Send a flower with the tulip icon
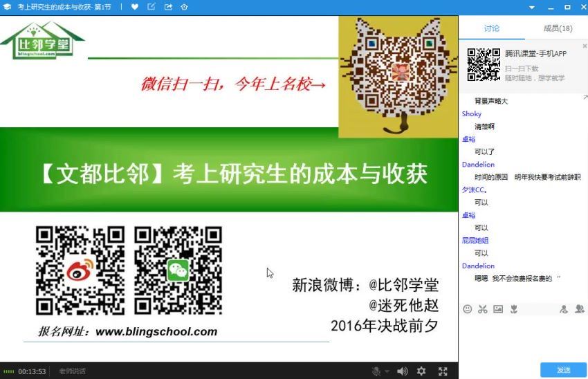 (514, 309)
